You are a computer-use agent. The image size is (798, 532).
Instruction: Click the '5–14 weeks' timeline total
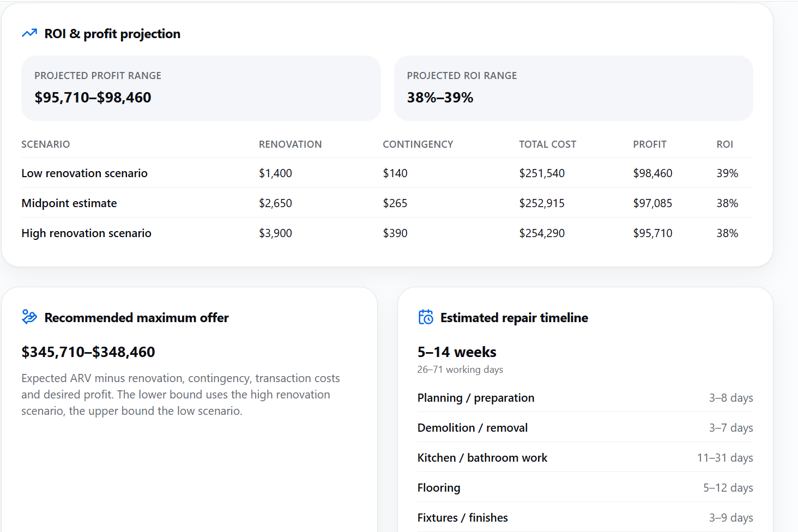point(457,352)
